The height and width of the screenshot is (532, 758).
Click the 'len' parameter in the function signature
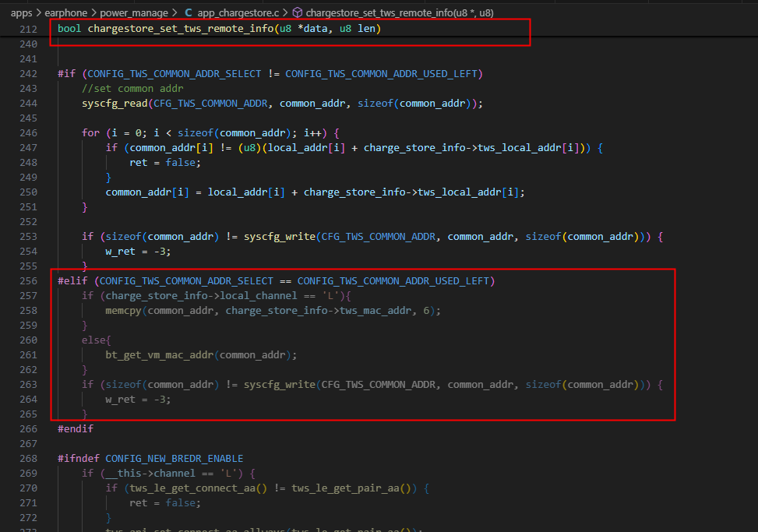click(366, 29)
